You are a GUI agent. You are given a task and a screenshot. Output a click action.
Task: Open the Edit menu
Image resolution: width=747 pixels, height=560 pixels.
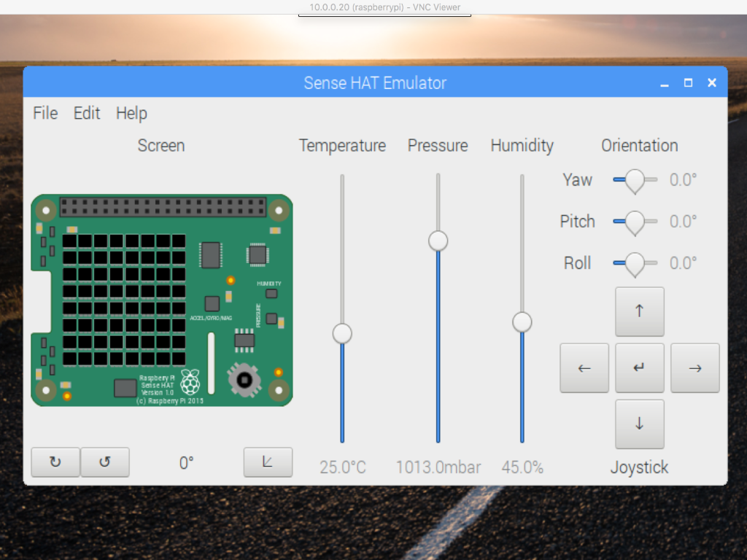(87, 113)
